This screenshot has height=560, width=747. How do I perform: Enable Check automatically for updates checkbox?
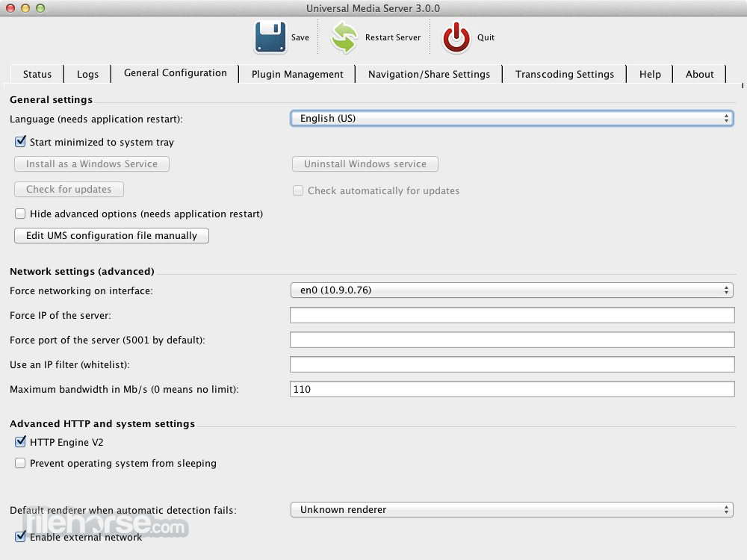298,190
